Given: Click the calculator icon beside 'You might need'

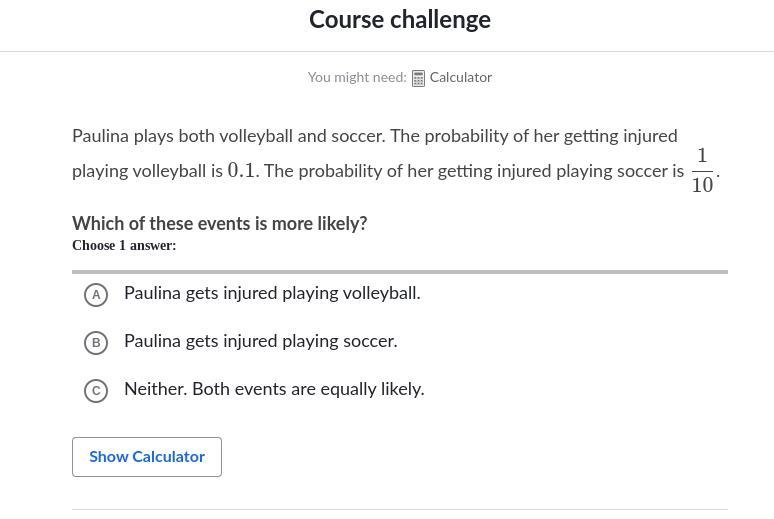Looking at the screenshot, I should click(418, 79).
